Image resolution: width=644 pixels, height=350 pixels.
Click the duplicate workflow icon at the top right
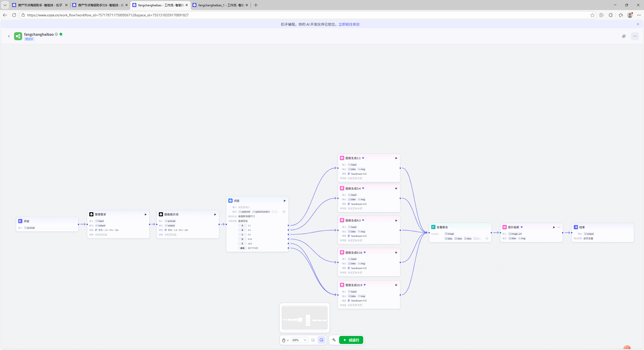pyautogui.click(x=624, y=36)
